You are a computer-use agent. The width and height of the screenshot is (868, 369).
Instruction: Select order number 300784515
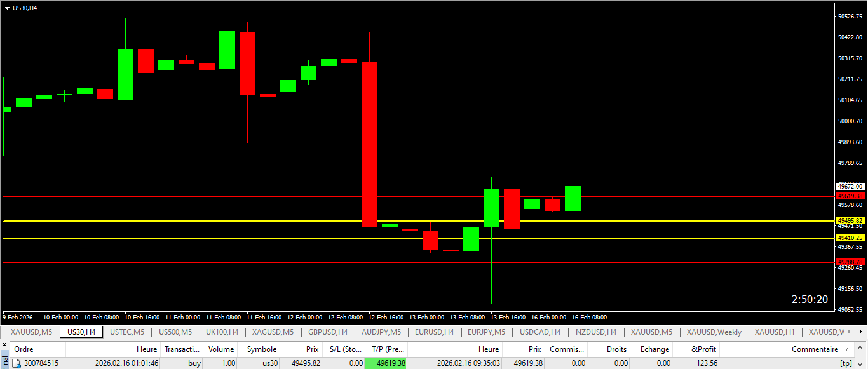click(x=41, y=363)
